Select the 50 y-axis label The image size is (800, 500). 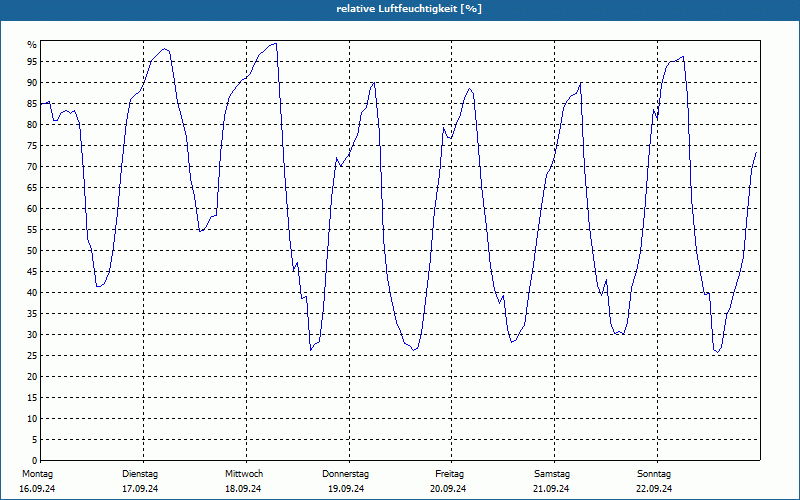(32, 251)
